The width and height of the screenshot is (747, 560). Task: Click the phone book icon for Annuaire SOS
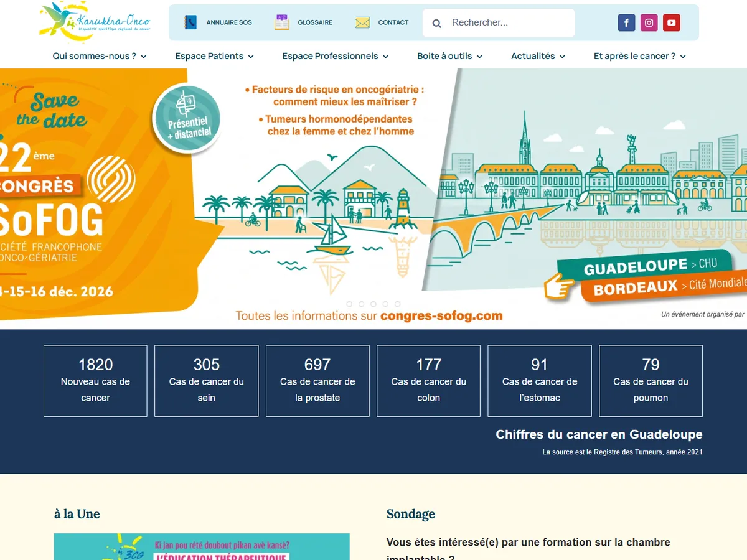pos(190,22)
